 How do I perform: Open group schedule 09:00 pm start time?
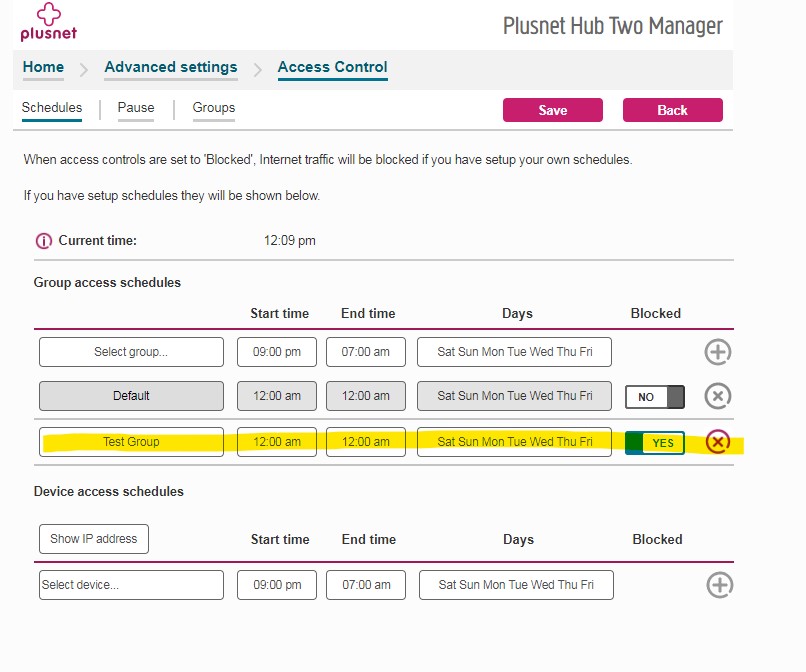(x=277, y=352)
